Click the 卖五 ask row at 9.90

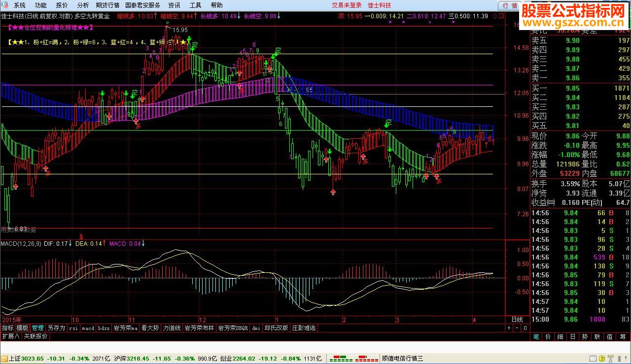click(580, 41)
